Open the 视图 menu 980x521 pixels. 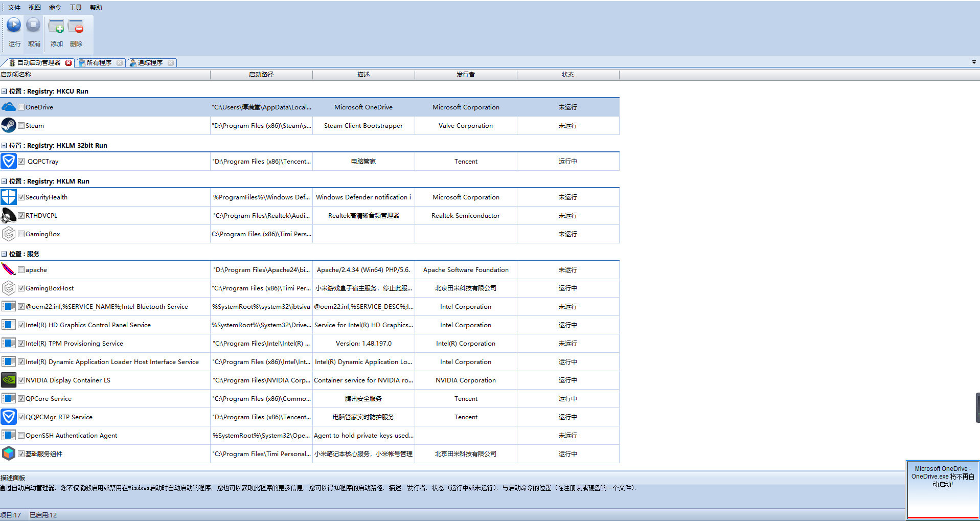tap(35, 7)
